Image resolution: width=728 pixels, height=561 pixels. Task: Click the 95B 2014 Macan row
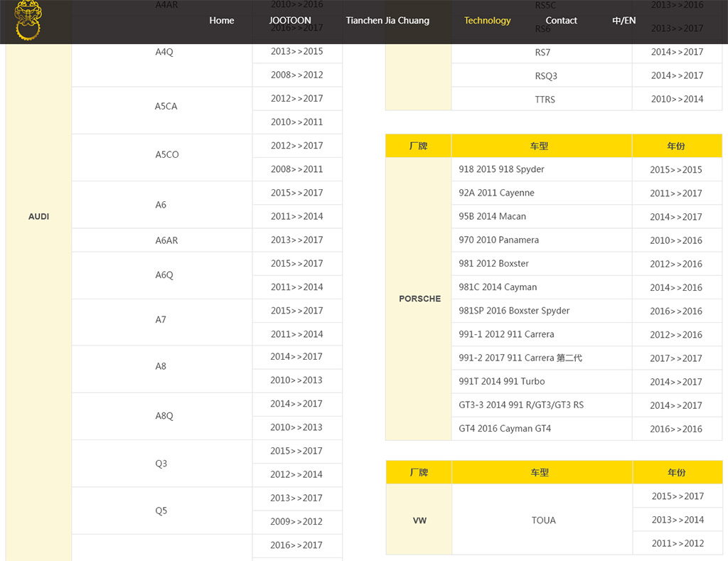[x=541, y=216]
